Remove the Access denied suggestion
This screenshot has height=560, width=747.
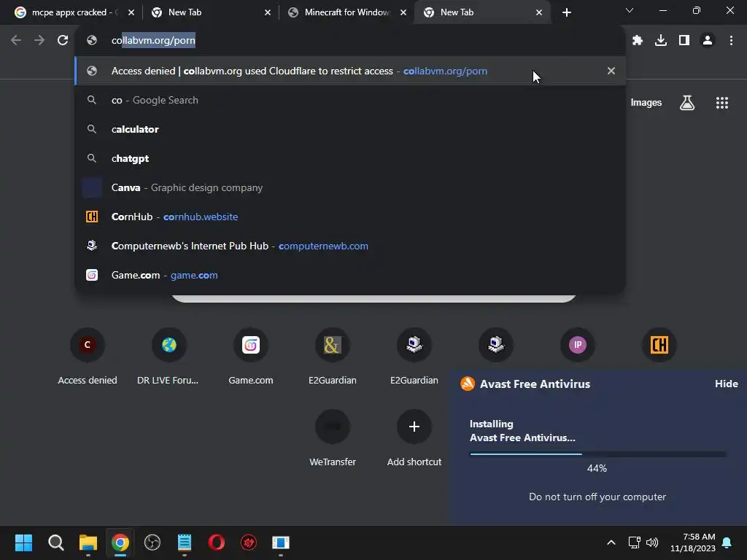click(x=611, y=71)
